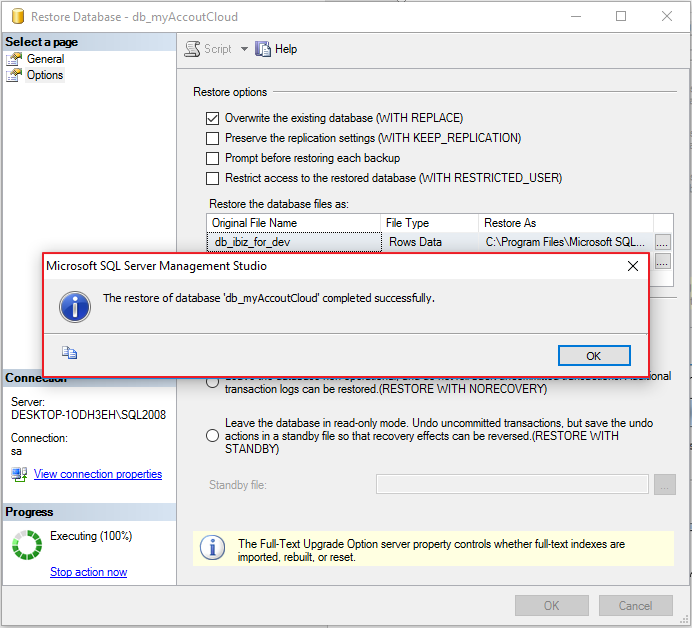Screen dimensions: 692x628
Task: Click the blue information icon in message box
Action: pyautogui.click(x=75, y=307)
